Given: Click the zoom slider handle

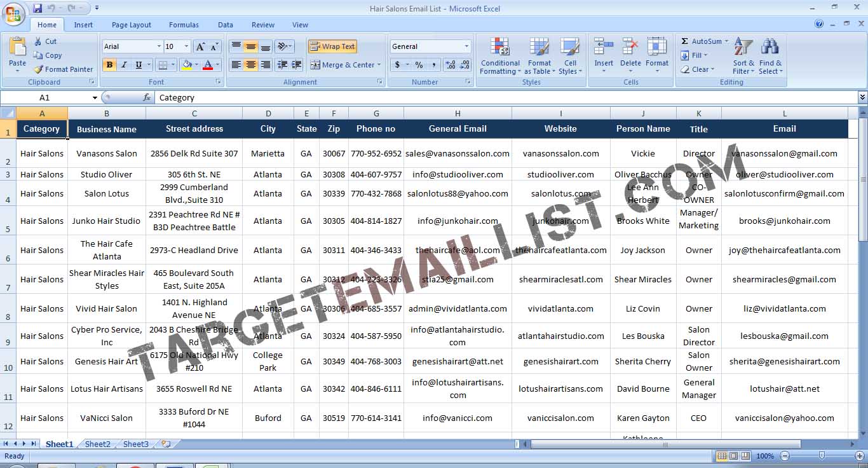Looking at the screenshot, I should [x=822, y=456].
